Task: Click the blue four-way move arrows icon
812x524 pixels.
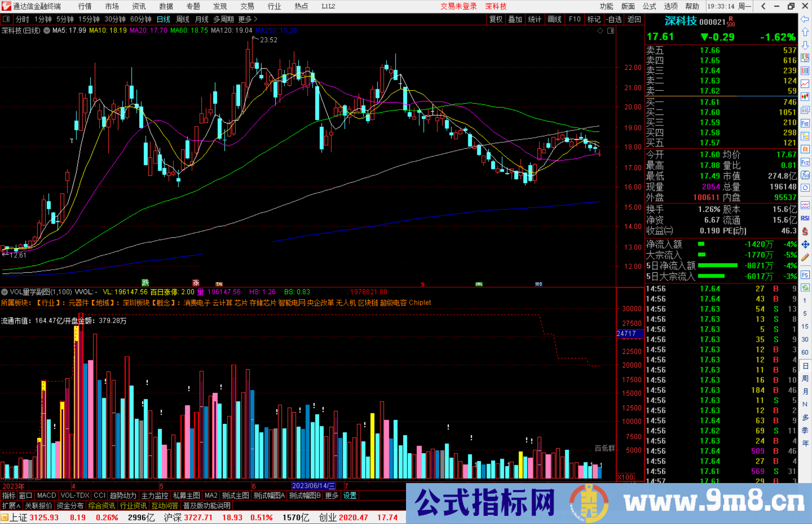Action: (x=805, y=245)
